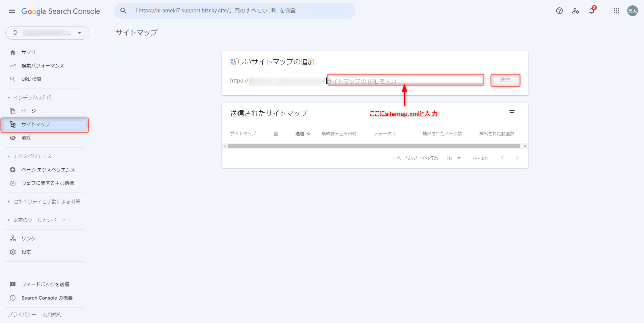Open the hamburger main menu

pos(12,11)
